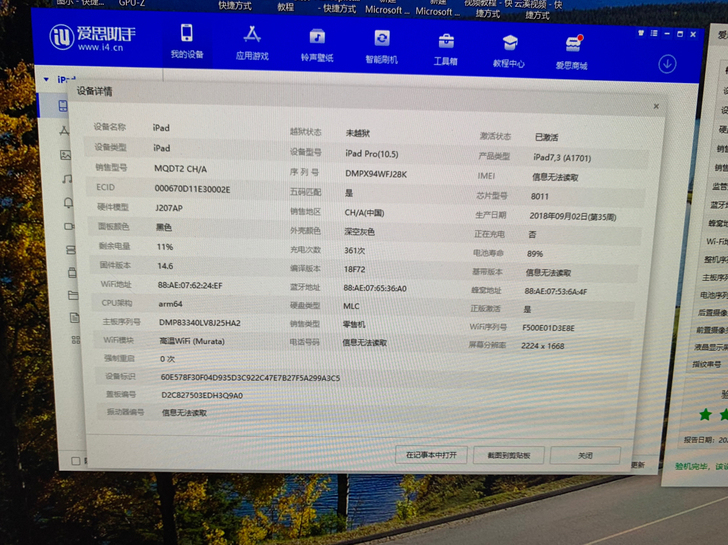Open the list menu icon in title bar
This screenshot has width=728, height=545.
click(x=654, y=33)
